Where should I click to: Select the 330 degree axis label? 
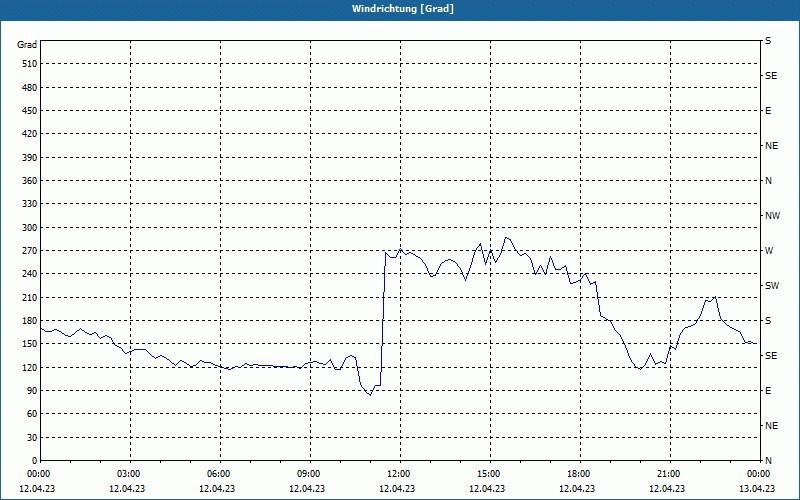click(29, 204)
